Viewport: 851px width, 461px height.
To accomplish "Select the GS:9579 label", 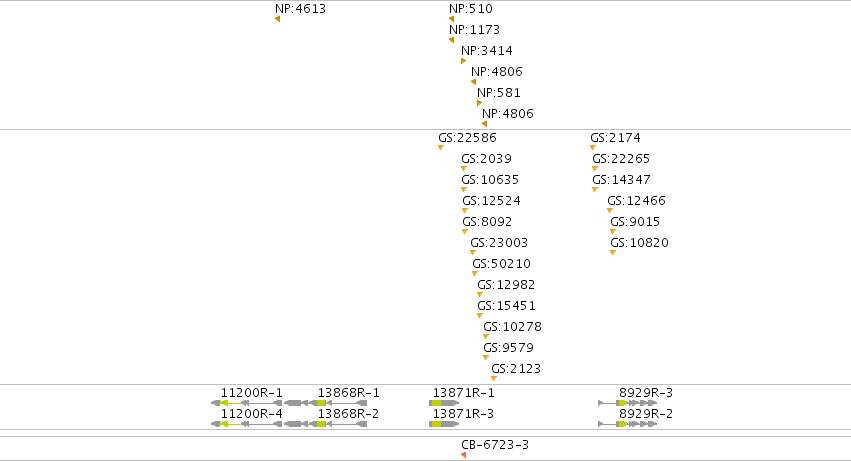I will (509, 348).
